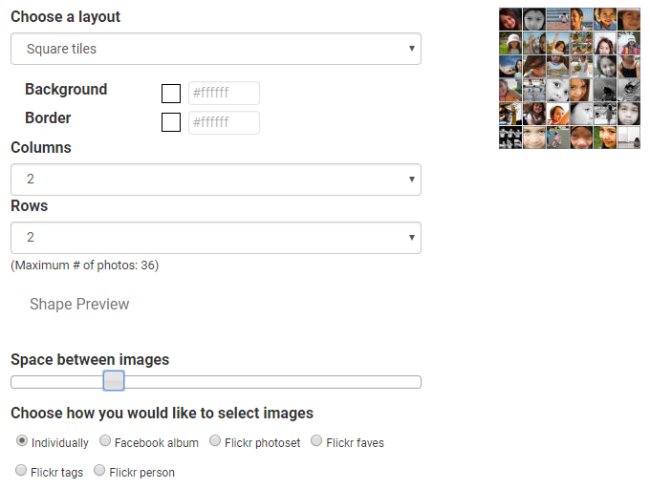Click the Background color swatch box
The width and height of the screenshot is (650, 489).
click(x=171, y=93)
